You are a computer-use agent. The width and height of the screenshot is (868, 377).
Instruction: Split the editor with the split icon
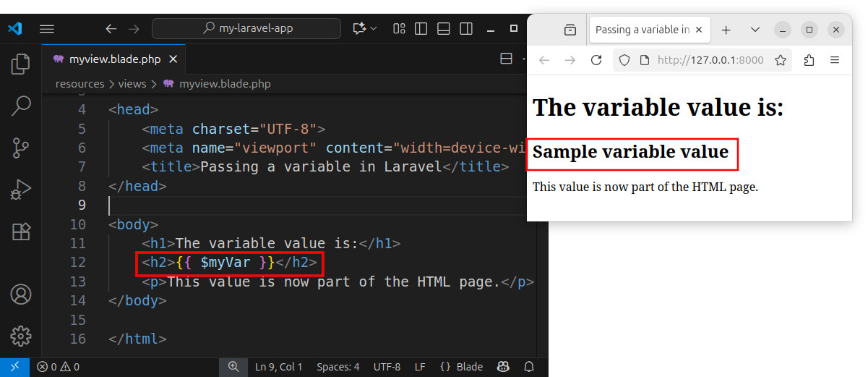point(507,59)
